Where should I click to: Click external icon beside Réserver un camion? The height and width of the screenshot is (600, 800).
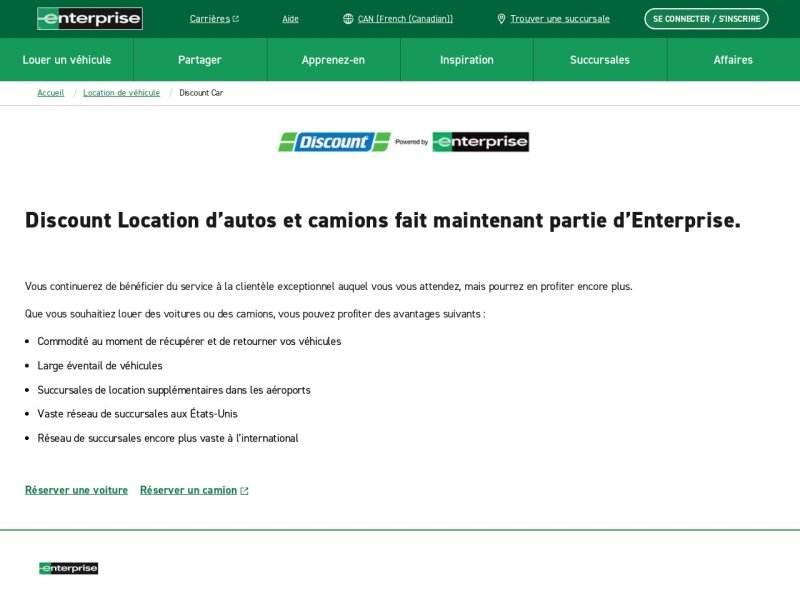[244, 491]
